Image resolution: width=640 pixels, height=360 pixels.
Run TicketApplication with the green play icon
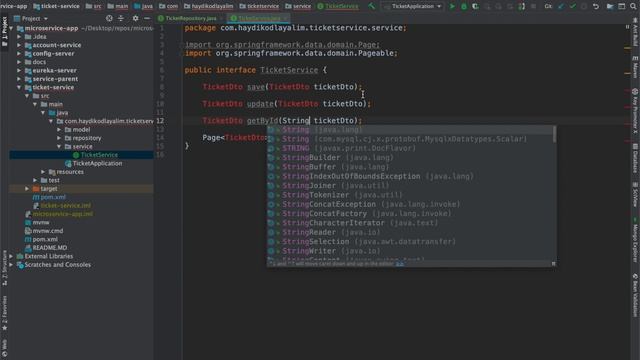click(x=452, y=6)
